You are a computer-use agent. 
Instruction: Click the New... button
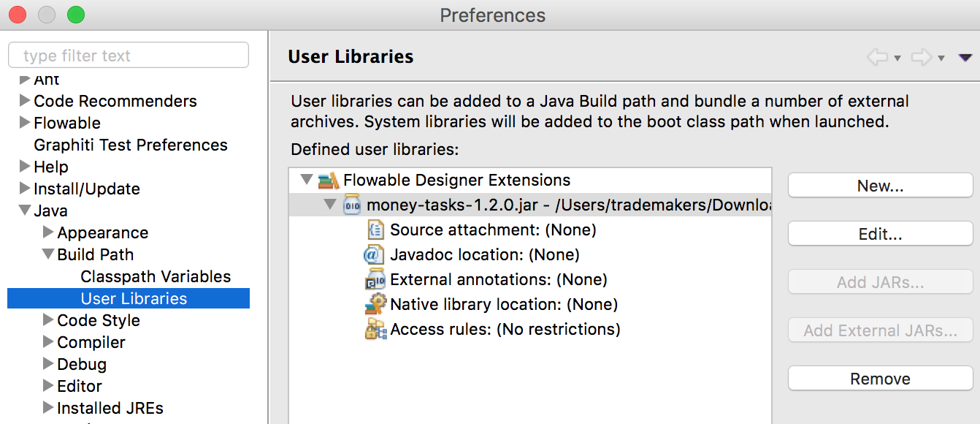(880, 186)
